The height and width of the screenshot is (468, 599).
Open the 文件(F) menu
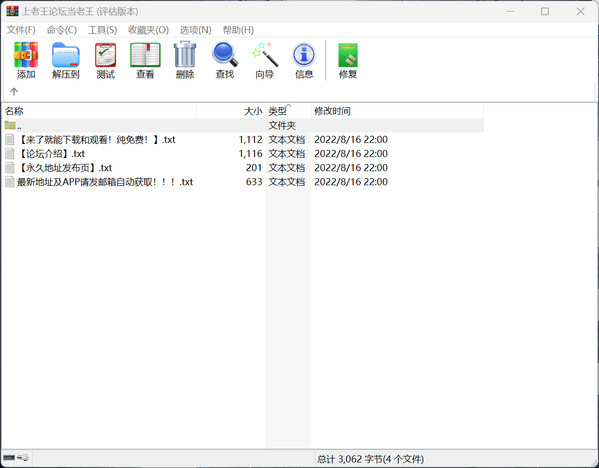click(21, 30)
